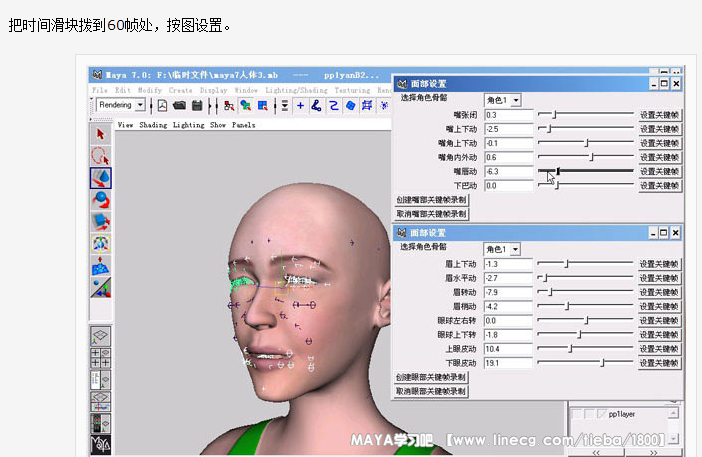
Task: Click 设置关键帧 for 下眼皮动
Action: tap(660, 363)
